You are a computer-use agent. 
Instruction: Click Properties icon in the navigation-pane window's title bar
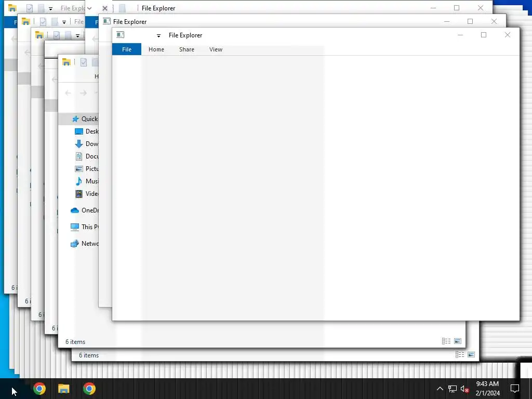(84, 62)
